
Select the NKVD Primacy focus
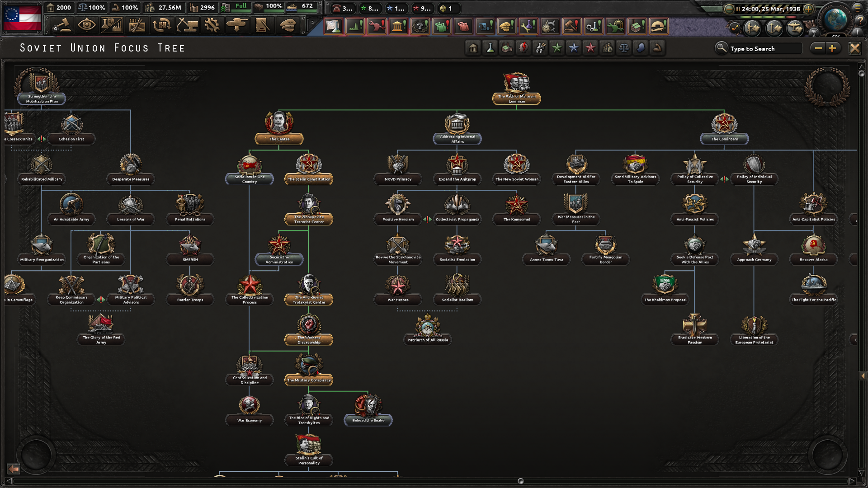tap(398, 169)
